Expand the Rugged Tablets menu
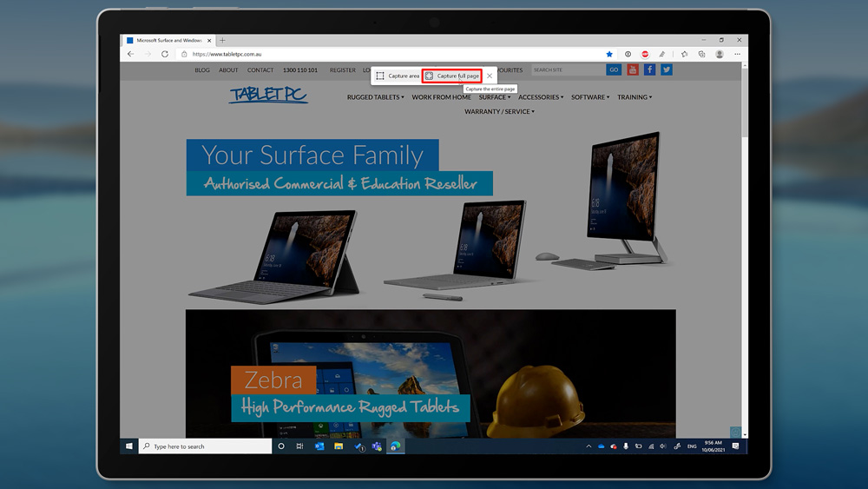 click(375, 97)
